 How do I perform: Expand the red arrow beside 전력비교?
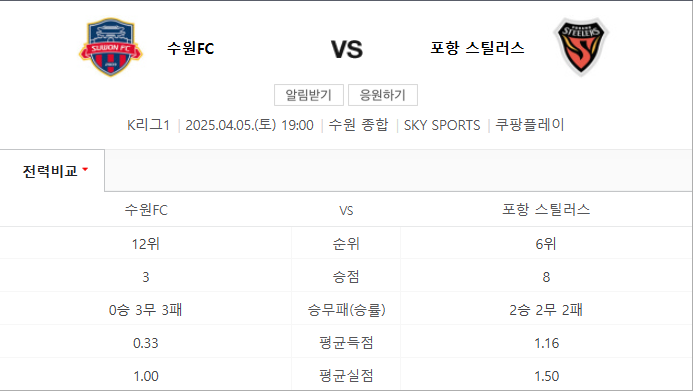(85, 169)
